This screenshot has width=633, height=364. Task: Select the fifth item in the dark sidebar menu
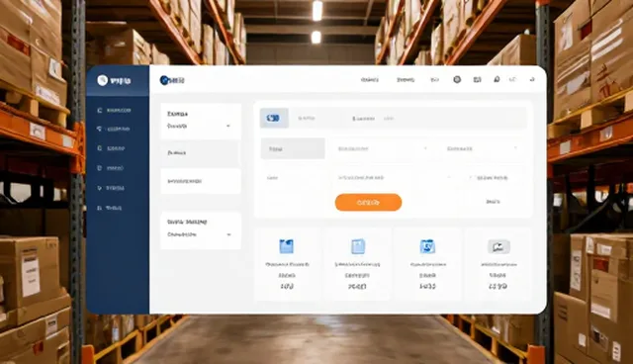click(x=111, y=188)
